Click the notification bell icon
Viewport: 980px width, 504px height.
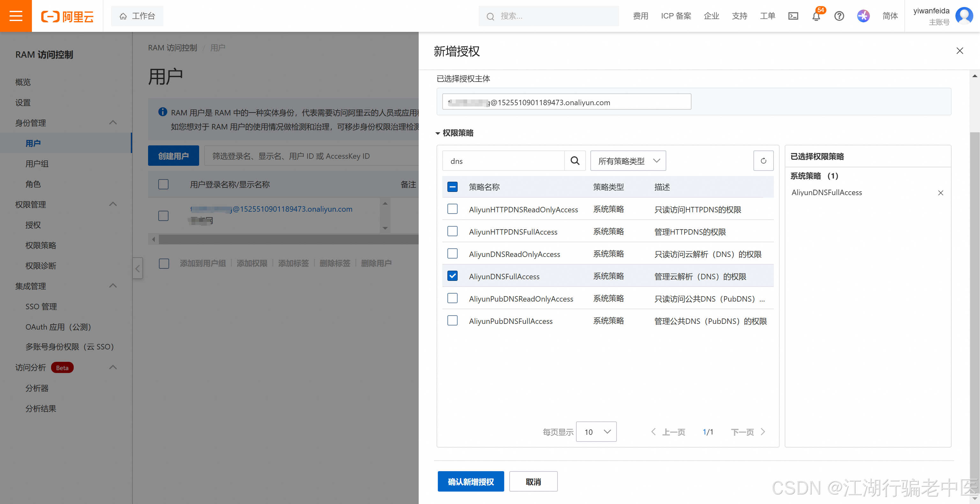coord(816,16)
